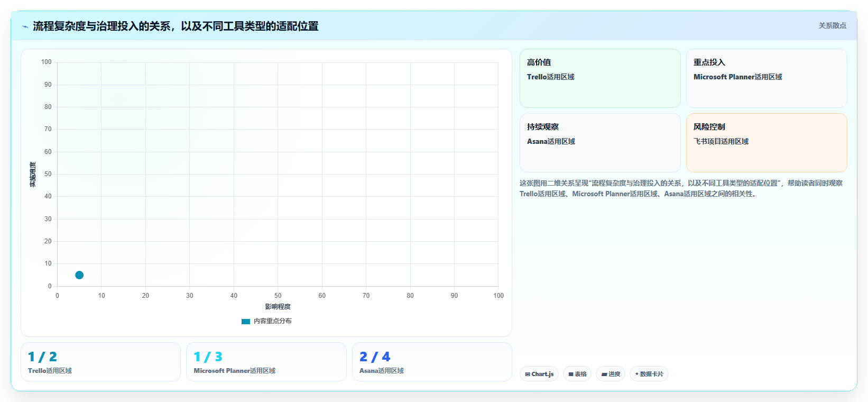Click the main heading 流程复杂度与治理投入的关系
This screenshot has height=402, width=868.
click(x=176, y=26)
